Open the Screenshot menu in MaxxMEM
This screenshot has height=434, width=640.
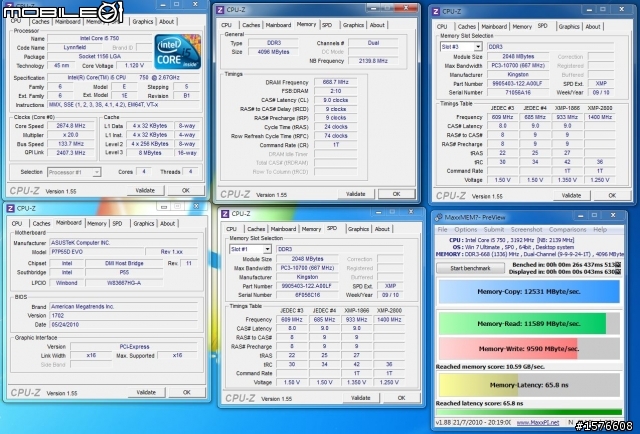[x=527, y=229]
